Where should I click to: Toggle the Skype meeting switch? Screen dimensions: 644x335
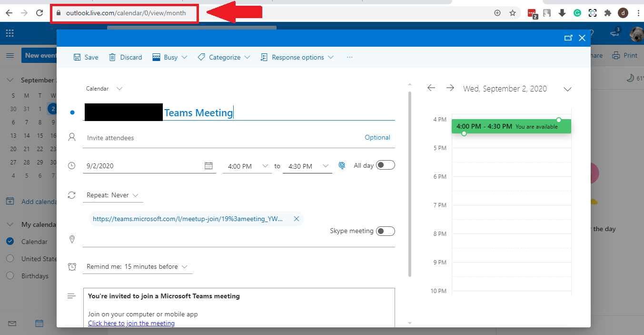(x=386, y=231)
